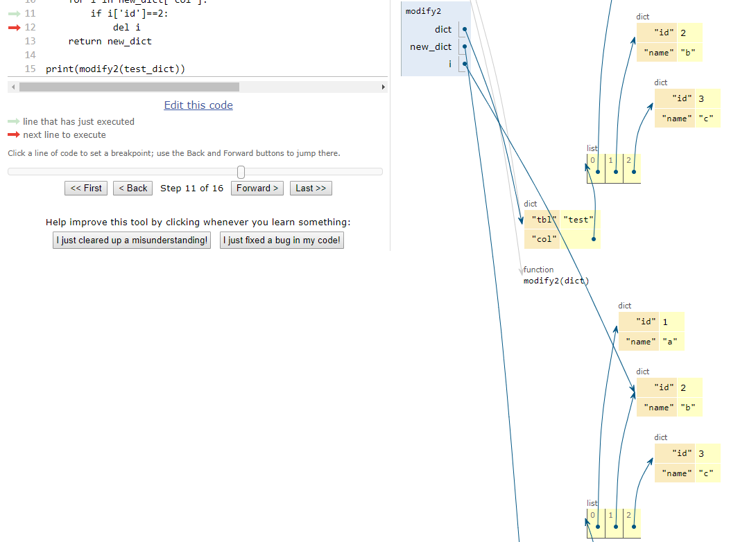Screen dimensions: 756x542
Task: Click the green arrow beside line 11
Action: (x=15, y=13)
